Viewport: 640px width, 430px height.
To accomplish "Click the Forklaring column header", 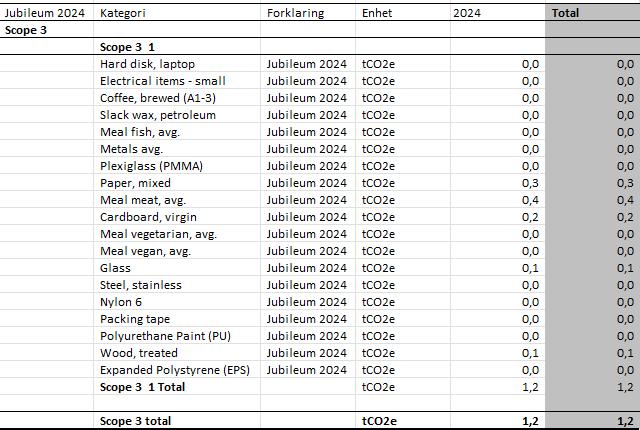I will click(x=294, y=13).
